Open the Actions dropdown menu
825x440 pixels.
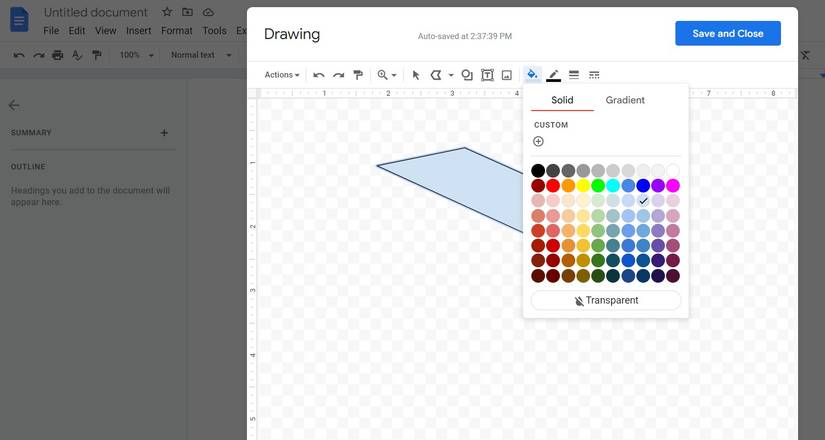click(282, 75)
